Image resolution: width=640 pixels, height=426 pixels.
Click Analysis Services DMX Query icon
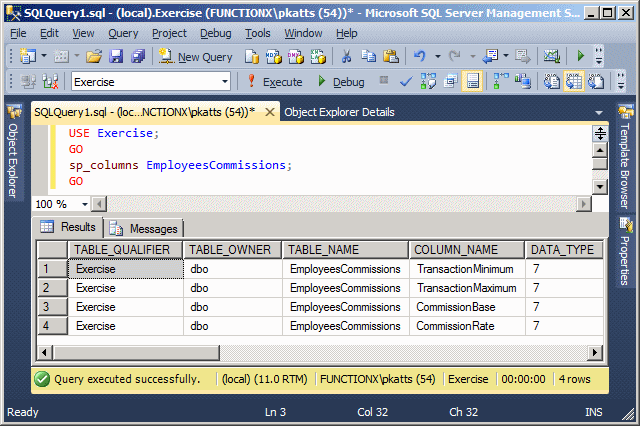pos(296,56)
